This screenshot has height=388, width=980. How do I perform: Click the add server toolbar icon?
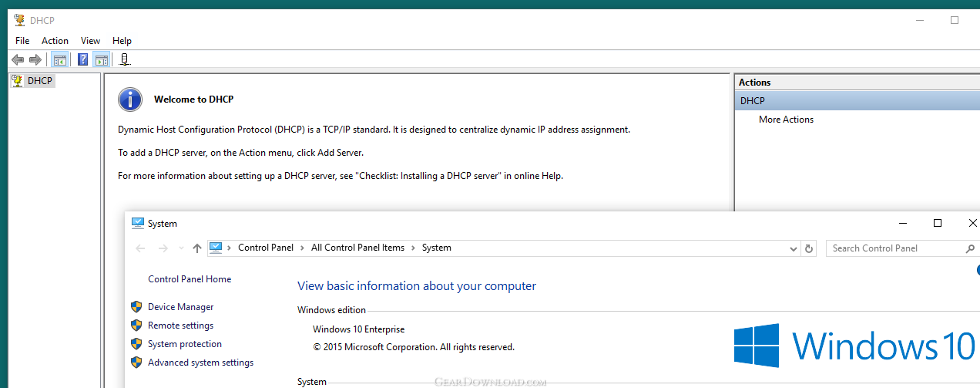point(125,59)
